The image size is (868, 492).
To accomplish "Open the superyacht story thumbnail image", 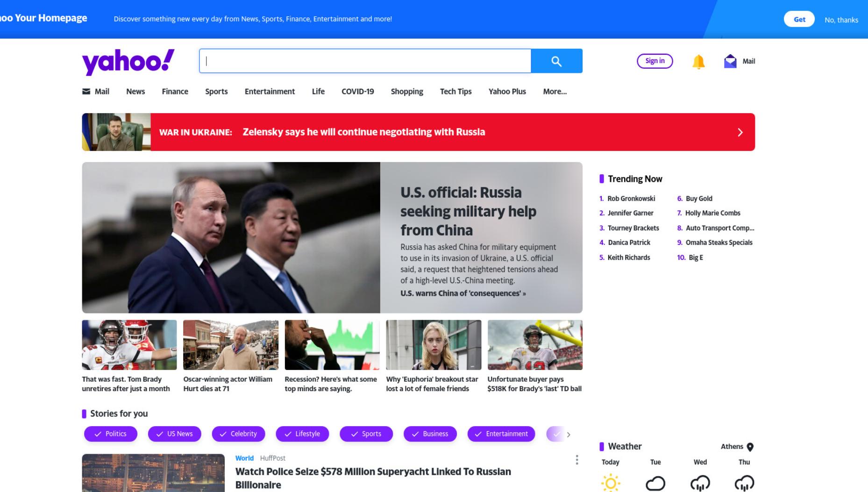I will [x=153, y=473].
